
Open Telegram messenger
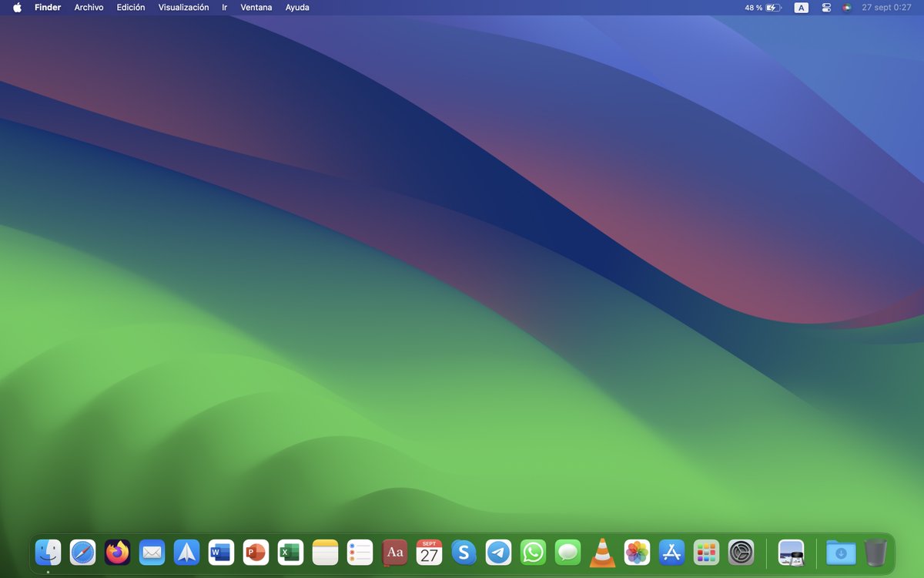pos(498,552)
